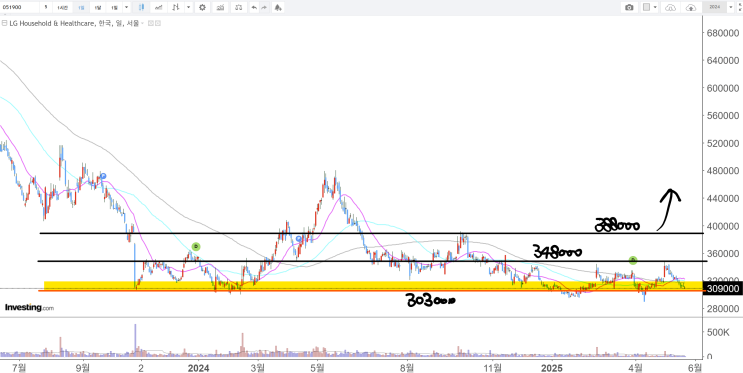Click the 2024 saved layout button
743x373 pixels.
(715, 7)
